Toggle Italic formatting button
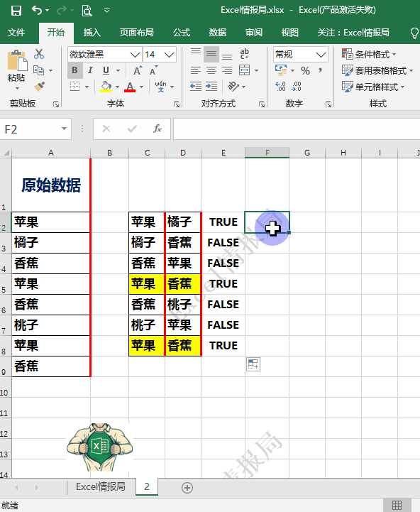Screen dimensions: 420x512 90,70
